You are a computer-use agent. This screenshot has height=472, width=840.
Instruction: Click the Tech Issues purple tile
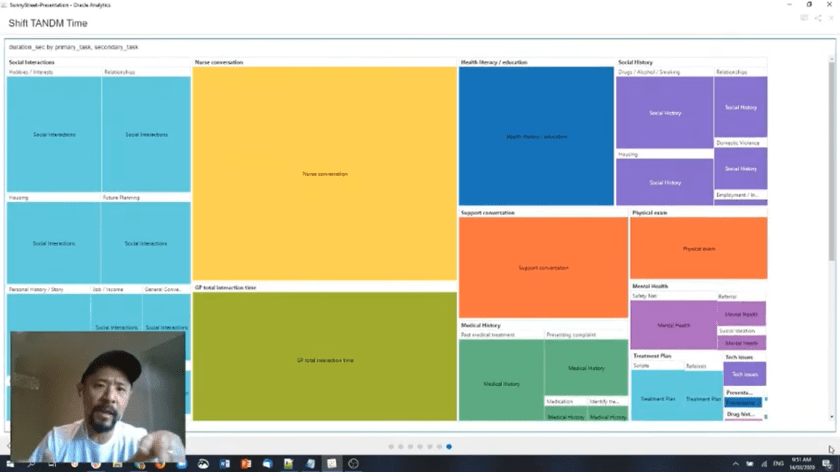click(x=744, y=373)
